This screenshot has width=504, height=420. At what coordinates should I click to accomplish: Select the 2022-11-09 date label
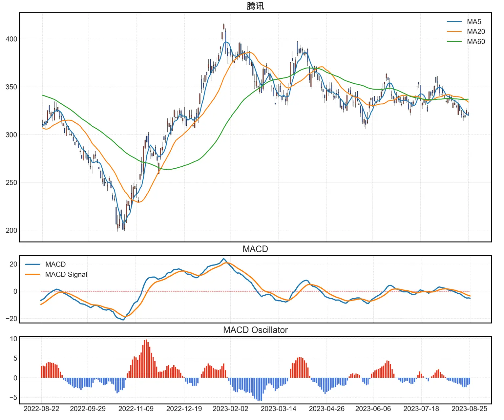136,409
